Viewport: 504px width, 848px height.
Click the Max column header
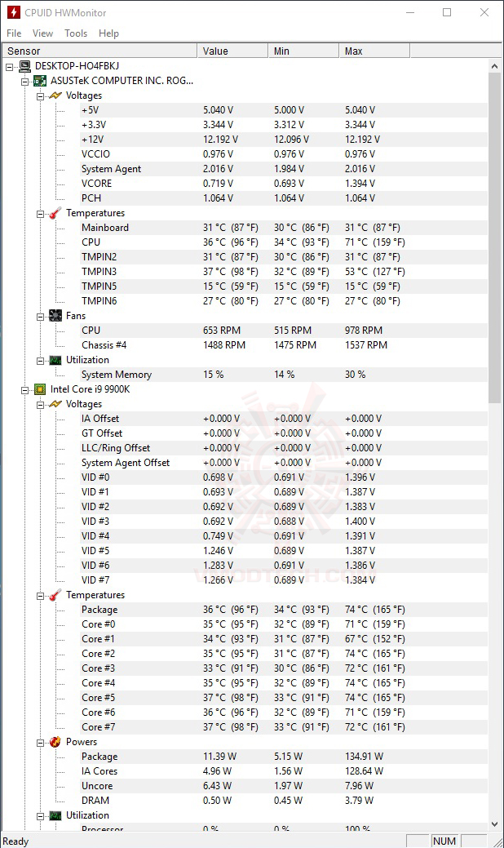coord(374,51)
